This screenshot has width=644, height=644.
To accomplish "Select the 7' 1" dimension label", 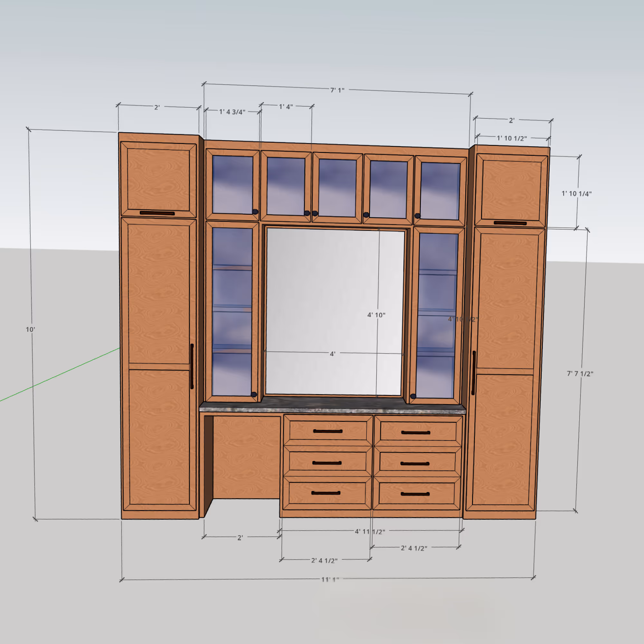I will 337,90.
